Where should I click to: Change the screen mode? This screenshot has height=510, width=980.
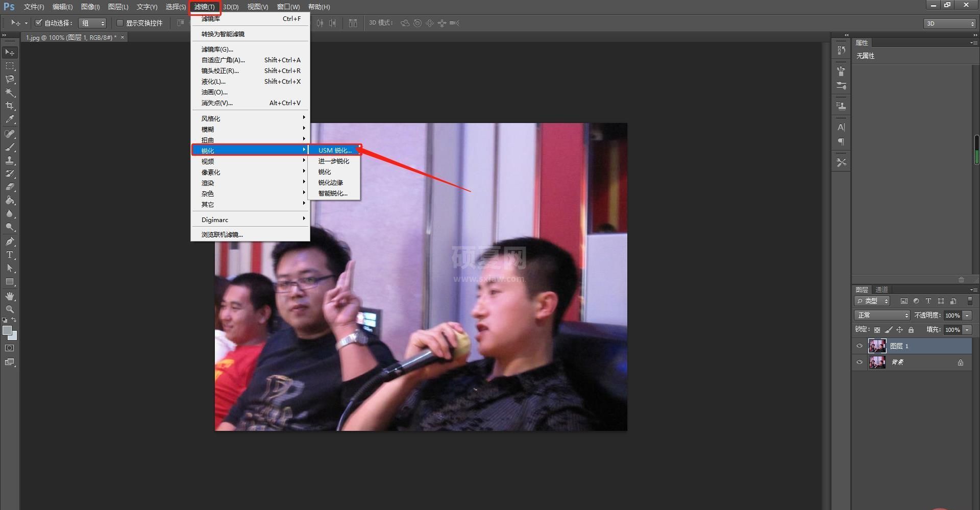coord(10,362)
